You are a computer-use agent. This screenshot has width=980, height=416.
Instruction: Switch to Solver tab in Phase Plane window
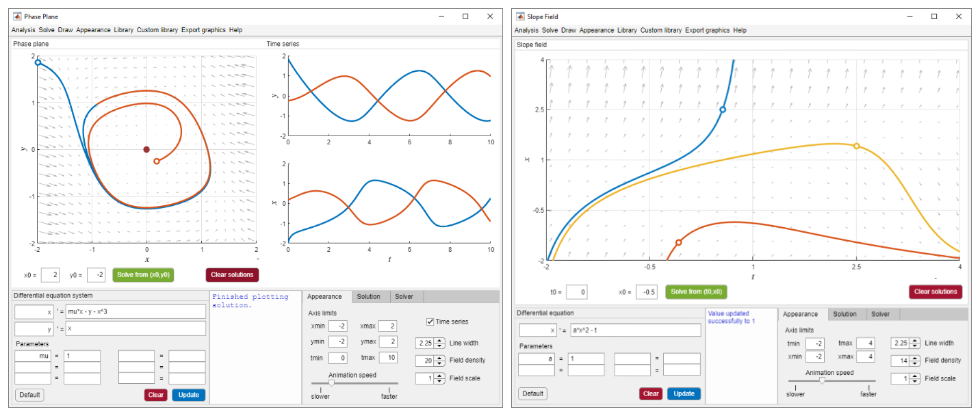407,297
